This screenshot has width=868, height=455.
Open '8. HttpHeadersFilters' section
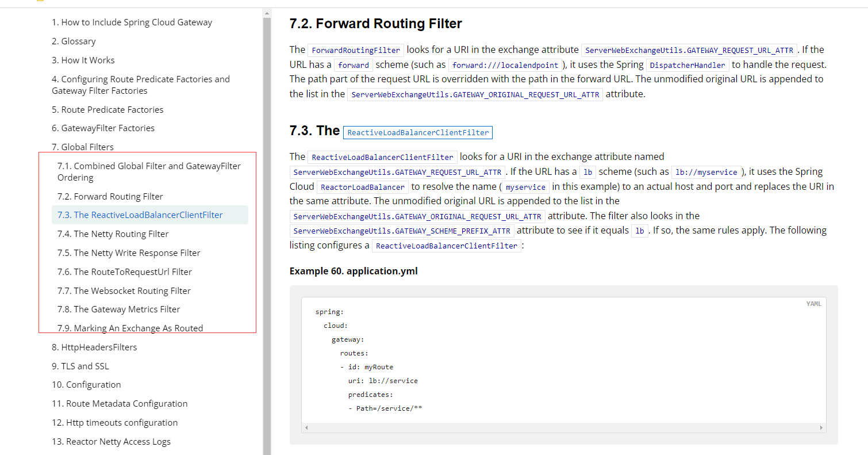click(94, 347)
